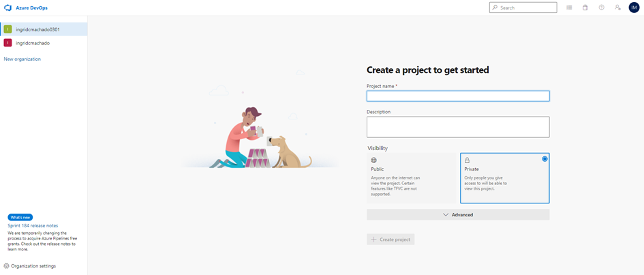Choose Public visibility option
The height and width of the screenshot is (275, 644).
click(411, 177)
